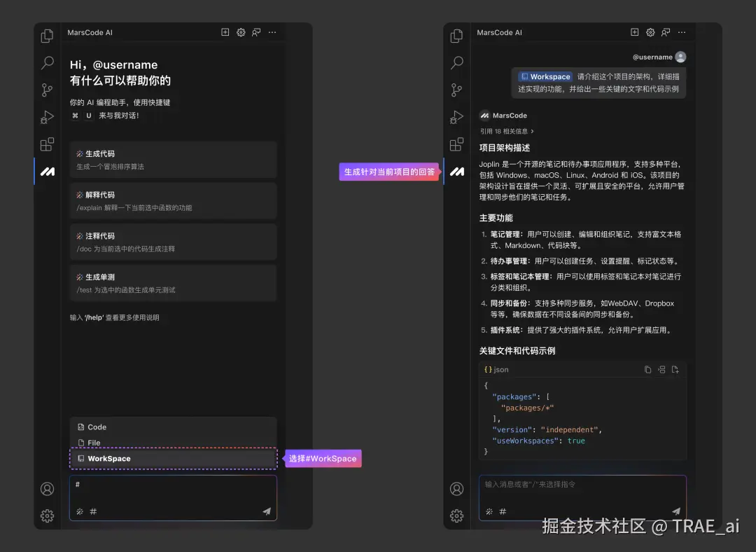756x552 pixels.
Task: Open MarsCode AI settings gear icon
Action: 241,32
